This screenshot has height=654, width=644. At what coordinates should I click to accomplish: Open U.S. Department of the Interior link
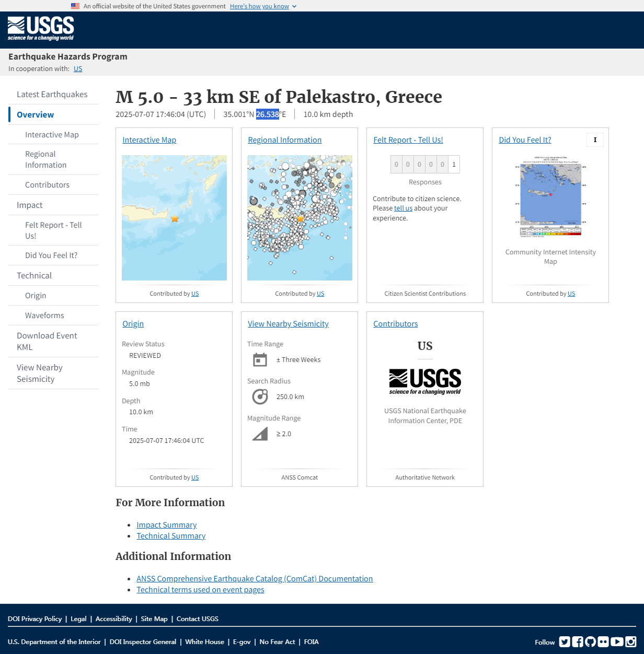tap(54, 642)
